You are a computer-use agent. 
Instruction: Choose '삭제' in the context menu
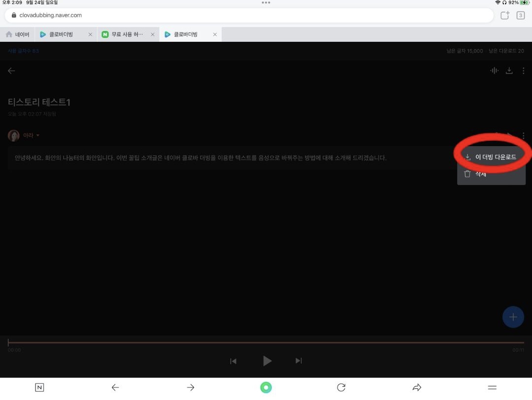click(x=491, y=174)
